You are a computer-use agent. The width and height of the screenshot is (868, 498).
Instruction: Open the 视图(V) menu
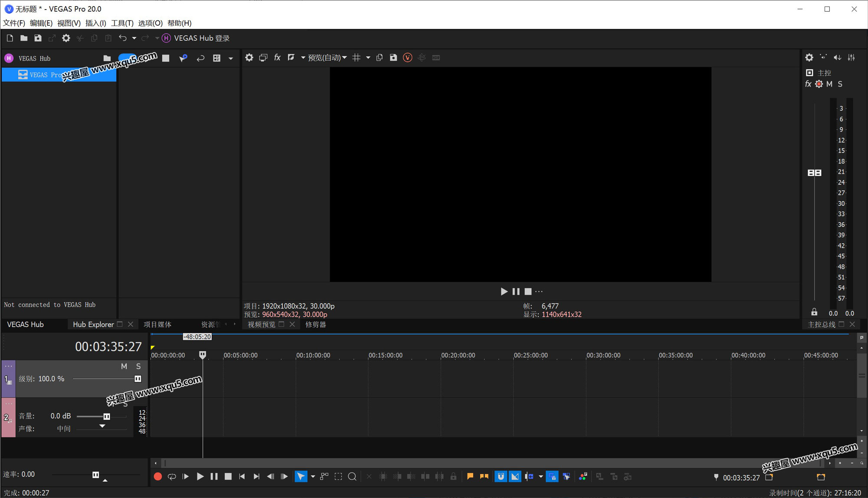pyautogui.click(x=69, y=23)
